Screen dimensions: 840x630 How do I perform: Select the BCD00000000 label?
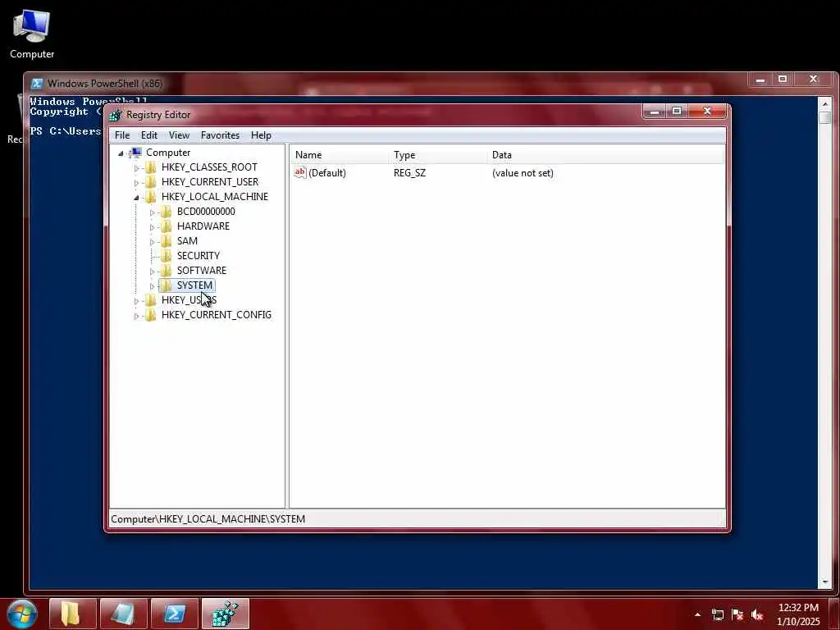tap(206, 212)
